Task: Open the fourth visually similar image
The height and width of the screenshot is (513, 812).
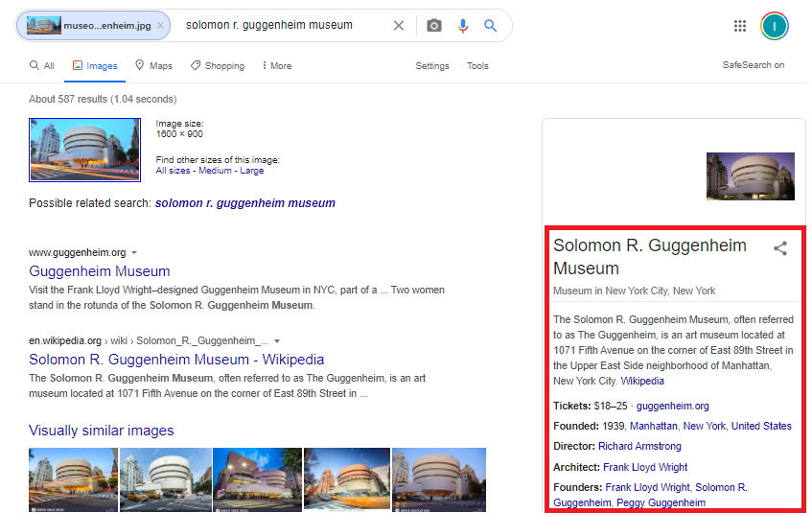Action: click(x=347, y=479)
